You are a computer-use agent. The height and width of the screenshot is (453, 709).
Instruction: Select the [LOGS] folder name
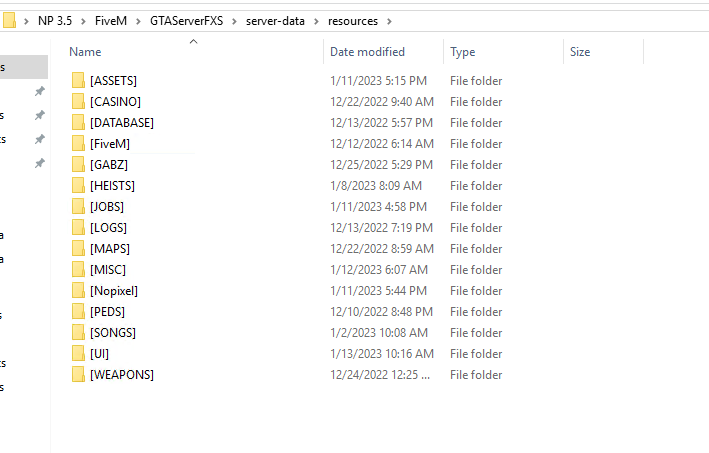pos(109,228)
